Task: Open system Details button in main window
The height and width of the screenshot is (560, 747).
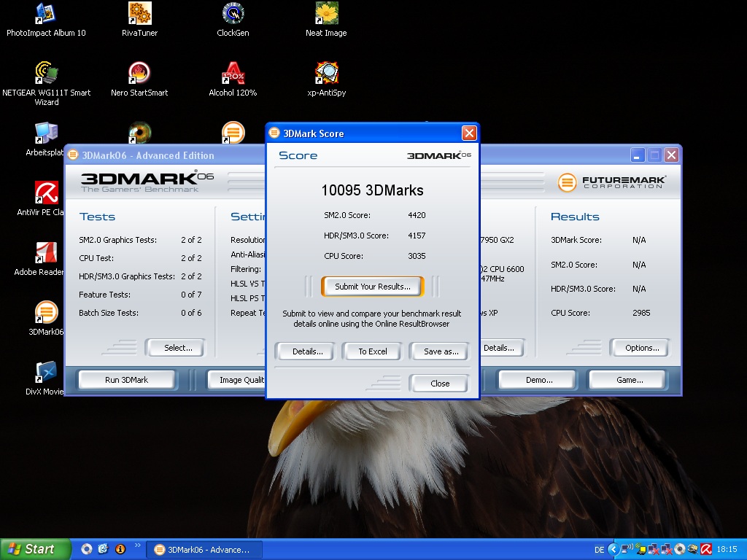Action: tap(502, 348)
